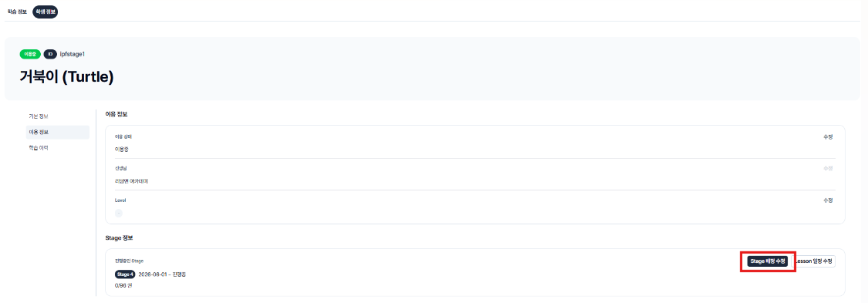Click the Stage 4 badge
Viewport: 868px width, 303px height.
[125, 274]
